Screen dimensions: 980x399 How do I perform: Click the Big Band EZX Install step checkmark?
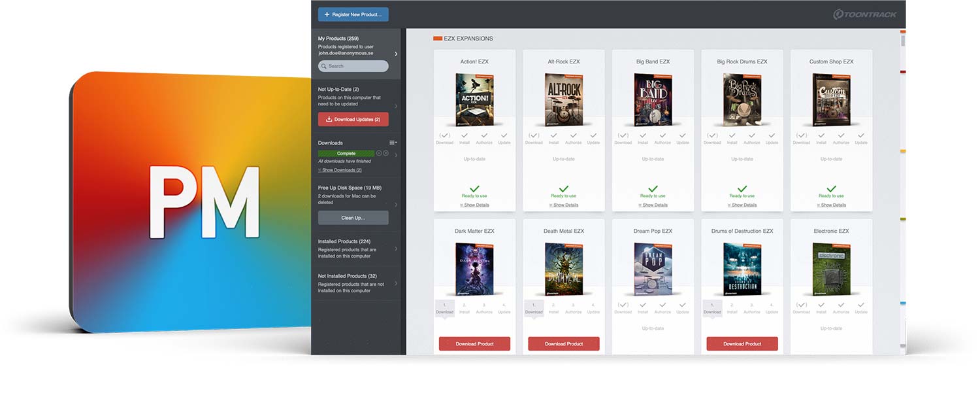tap(643, 136)
